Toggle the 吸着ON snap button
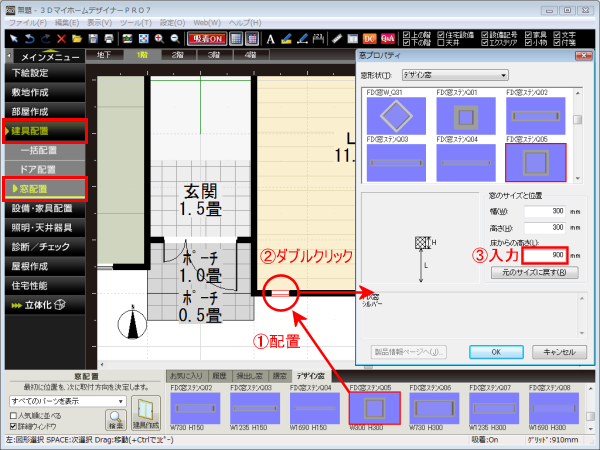 (x=207, y=37)
